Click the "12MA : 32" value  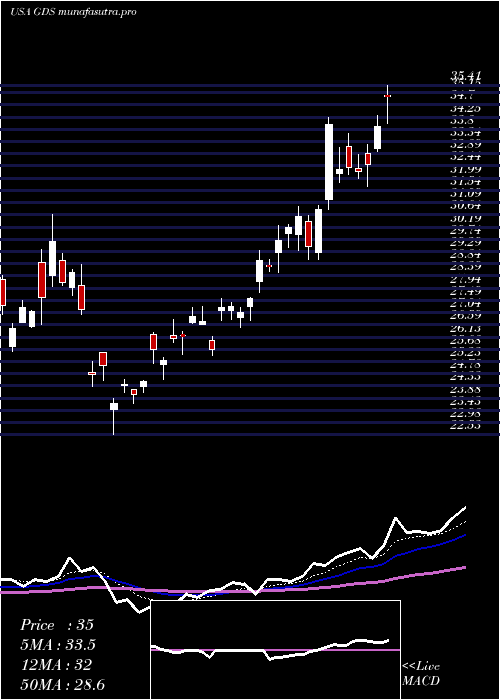click(56, 665)
